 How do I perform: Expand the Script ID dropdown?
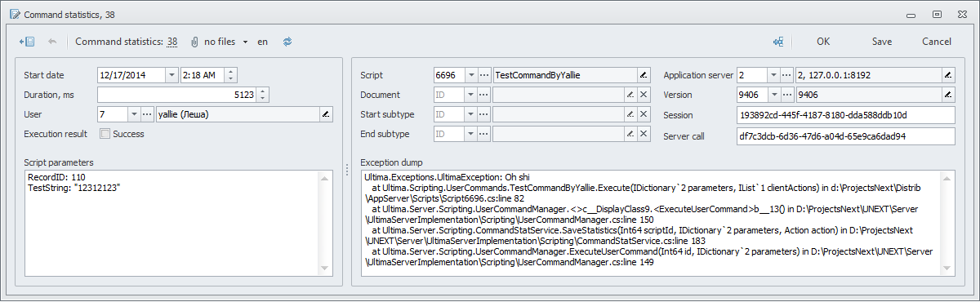click(x=470, y=75)
